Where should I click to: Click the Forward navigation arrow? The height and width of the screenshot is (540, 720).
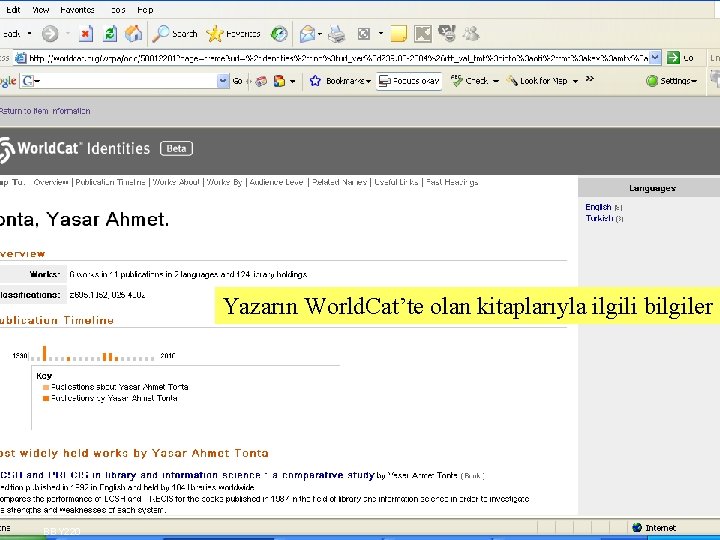[50, 34]
